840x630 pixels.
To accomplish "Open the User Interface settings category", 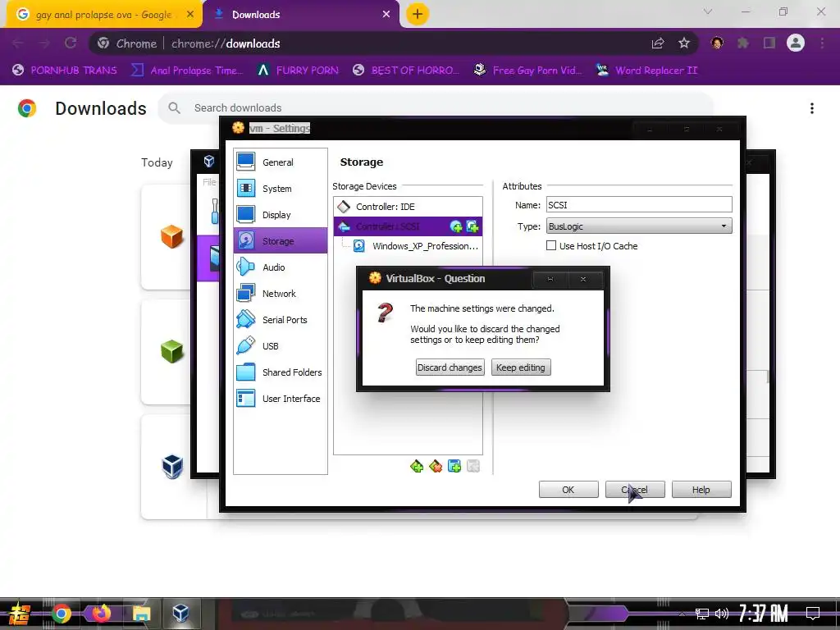I will [x=281, y=398].
